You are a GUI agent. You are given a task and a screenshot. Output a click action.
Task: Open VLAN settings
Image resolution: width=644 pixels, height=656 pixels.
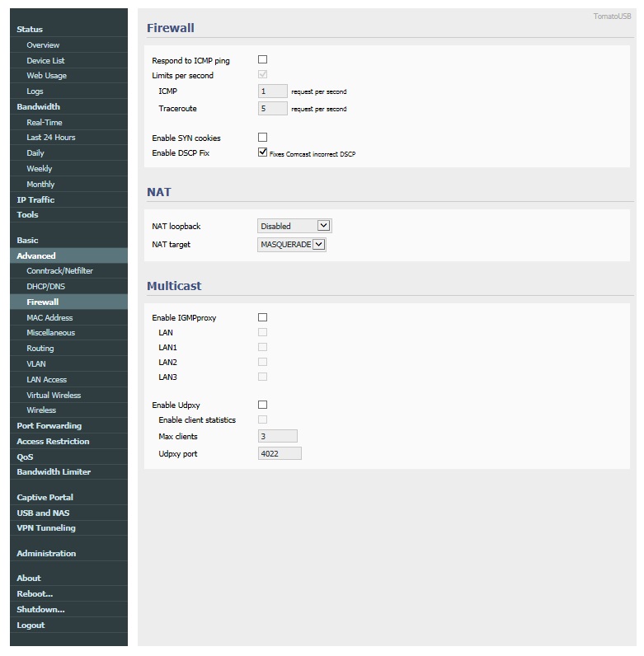coord(69,363)
